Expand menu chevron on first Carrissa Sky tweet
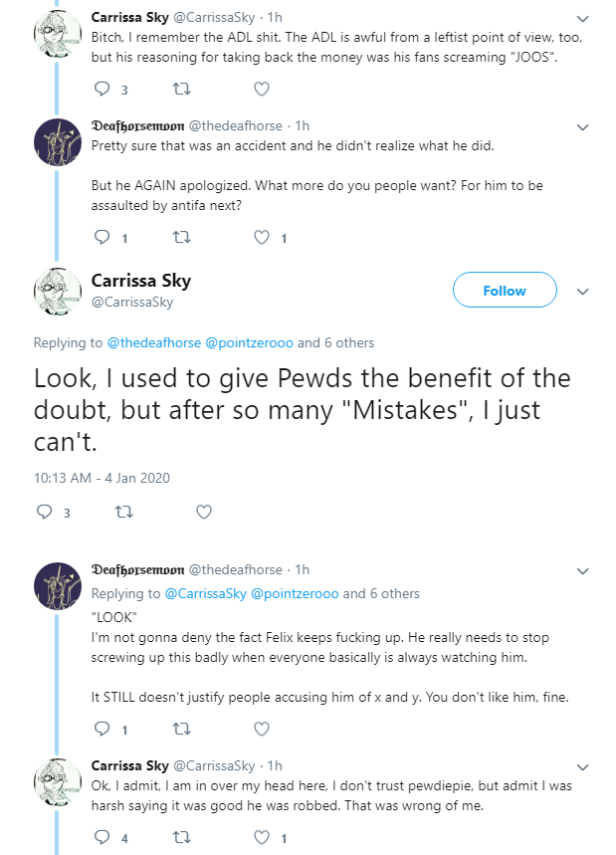616x855 pixels. pos(583,19)
